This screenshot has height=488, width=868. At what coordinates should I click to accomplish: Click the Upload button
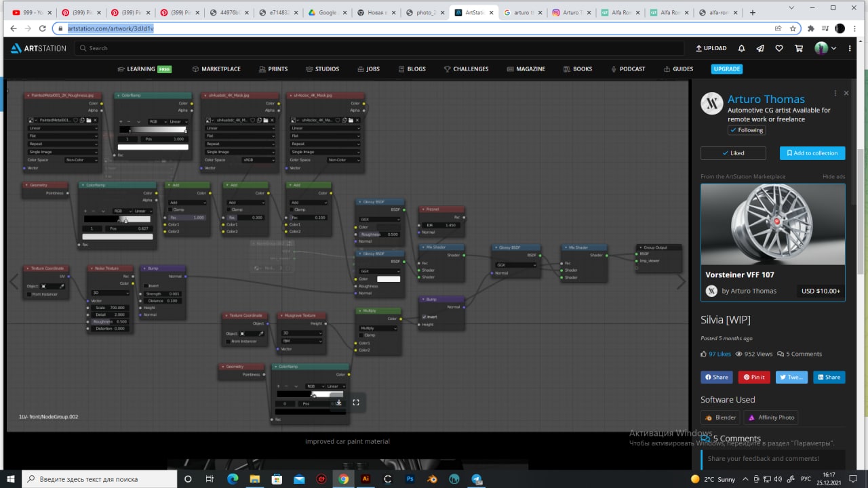[711, 48]
